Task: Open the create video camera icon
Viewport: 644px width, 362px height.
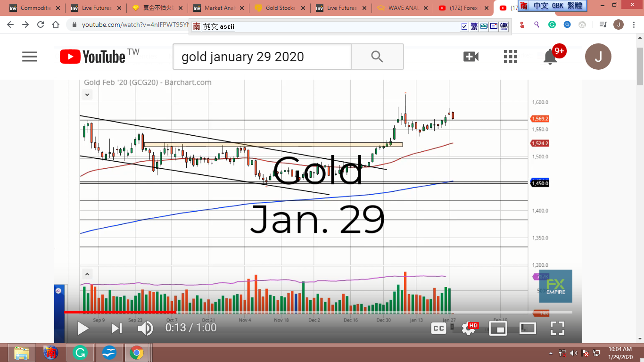Action: coord(471,57)
